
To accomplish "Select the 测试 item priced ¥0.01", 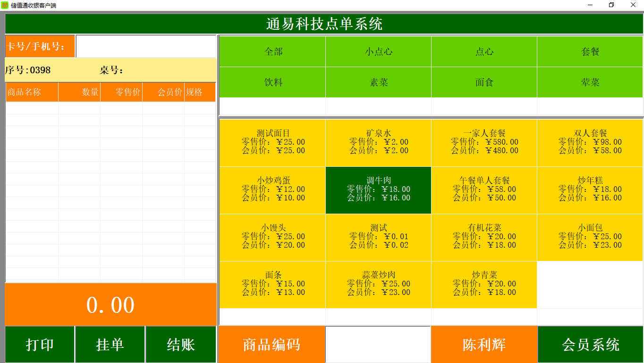I will pos(378,237).
